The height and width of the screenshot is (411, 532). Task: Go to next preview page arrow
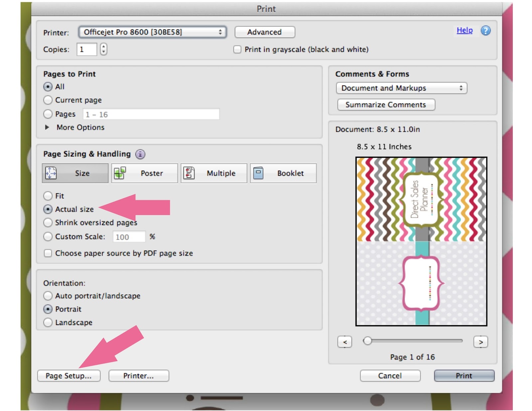click(480, 342)
